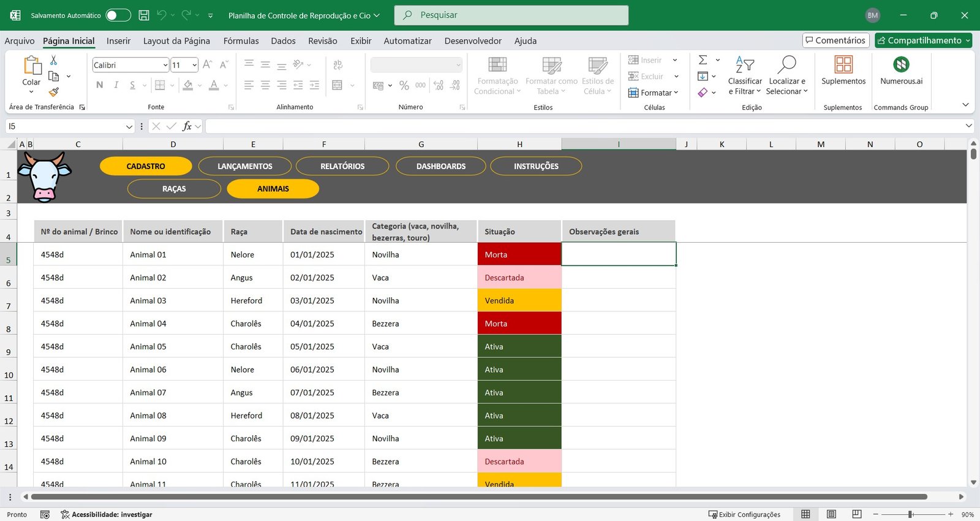This screenshot has height=521, width=980.
Task: Open Suplementos add-ins icon
Action: (x=843, y=65)
